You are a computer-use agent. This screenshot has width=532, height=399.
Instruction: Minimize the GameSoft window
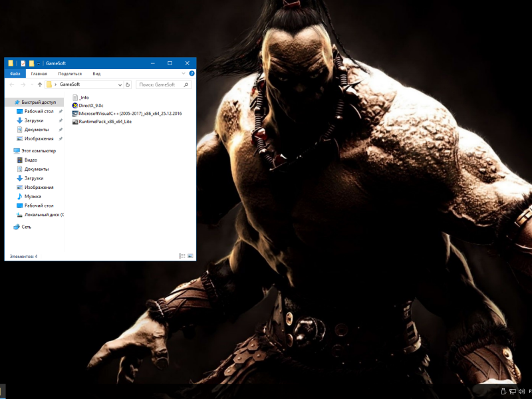tap(153, 63)
